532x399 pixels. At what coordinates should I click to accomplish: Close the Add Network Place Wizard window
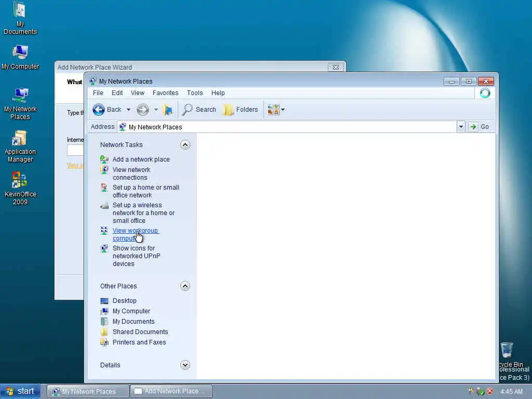(x=336, y=67)
